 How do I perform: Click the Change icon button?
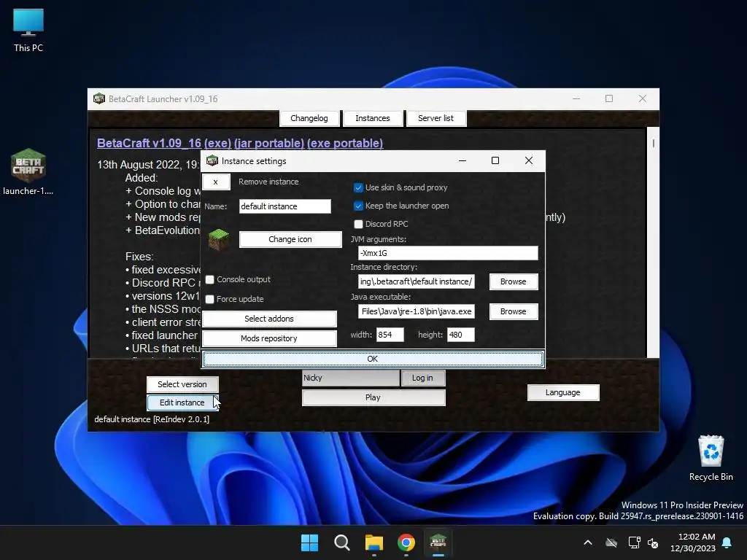290,239
